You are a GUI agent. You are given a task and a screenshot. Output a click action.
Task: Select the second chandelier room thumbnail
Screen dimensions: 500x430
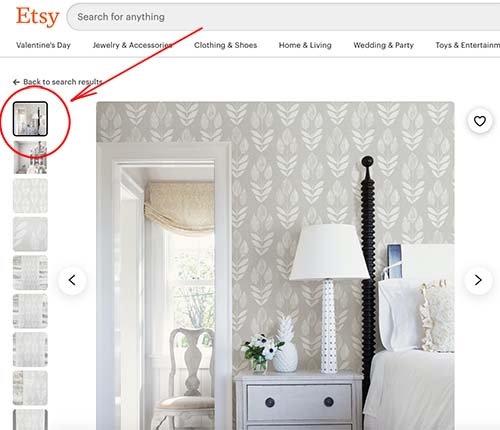pos(30,157)
